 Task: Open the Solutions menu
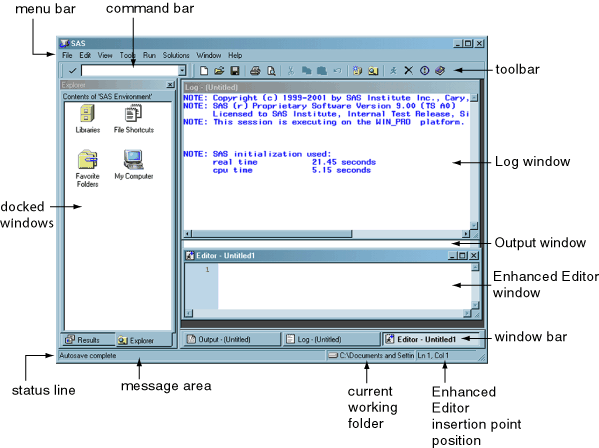pos(176,55)
